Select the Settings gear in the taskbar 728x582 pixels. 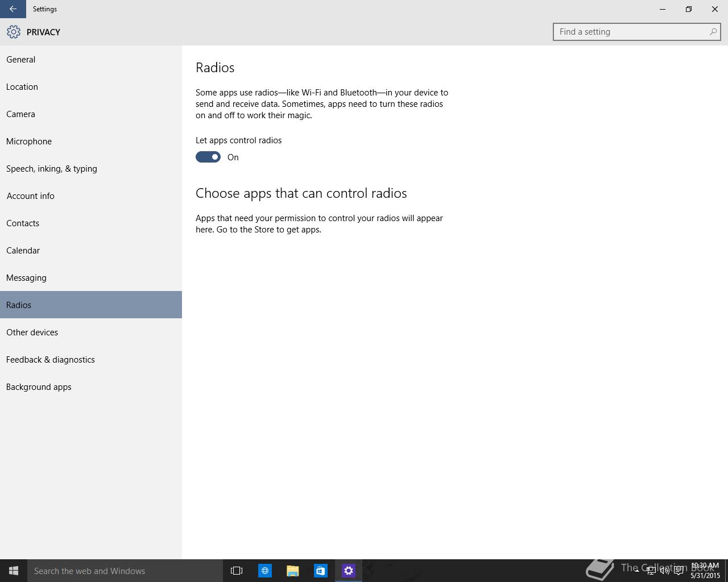click(x=349, y=571)
